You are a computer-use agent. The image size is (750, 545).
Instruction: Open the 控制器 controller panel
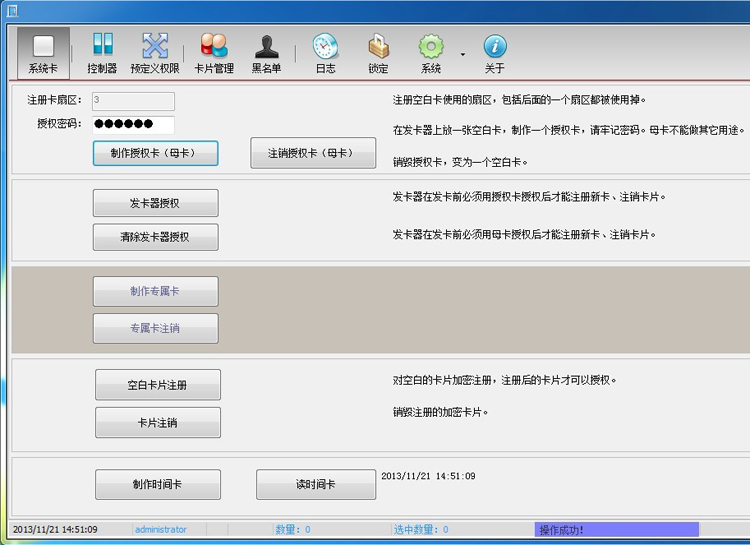coord(102,53)
